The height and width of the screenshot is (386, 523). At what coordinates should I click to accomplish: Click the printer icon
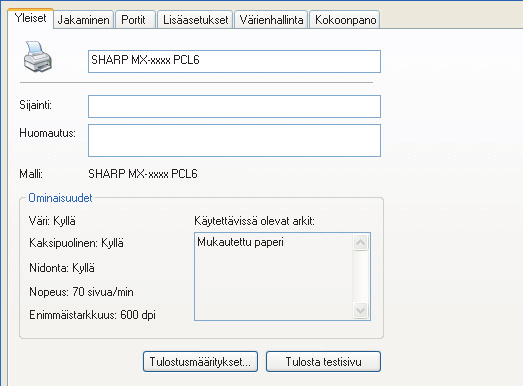pos(38,56)
